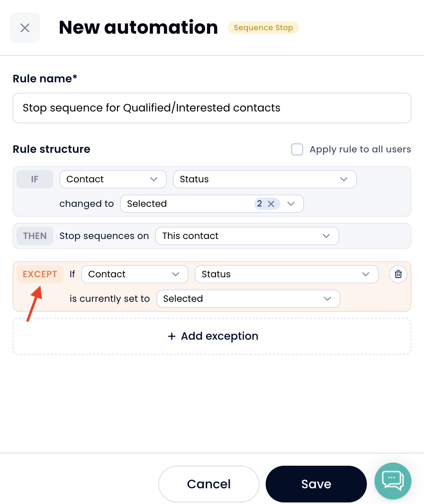
Task: Click the EXCEPT label badge
Action: (x=40, y=274)
